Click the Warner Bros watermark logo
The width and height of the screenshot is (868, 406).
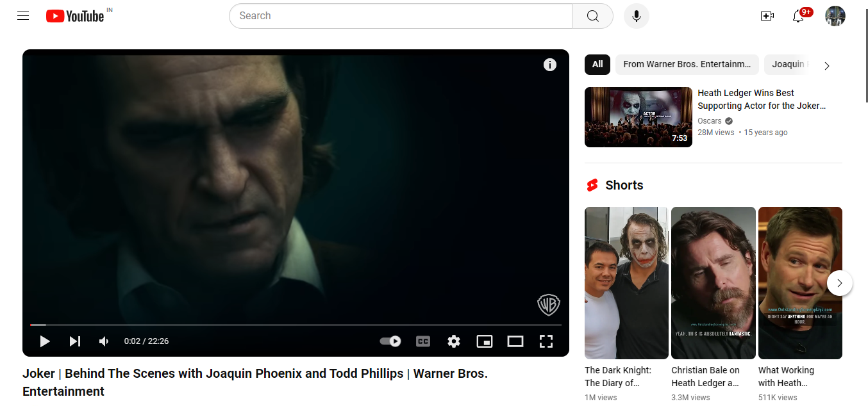click(549, 305)
